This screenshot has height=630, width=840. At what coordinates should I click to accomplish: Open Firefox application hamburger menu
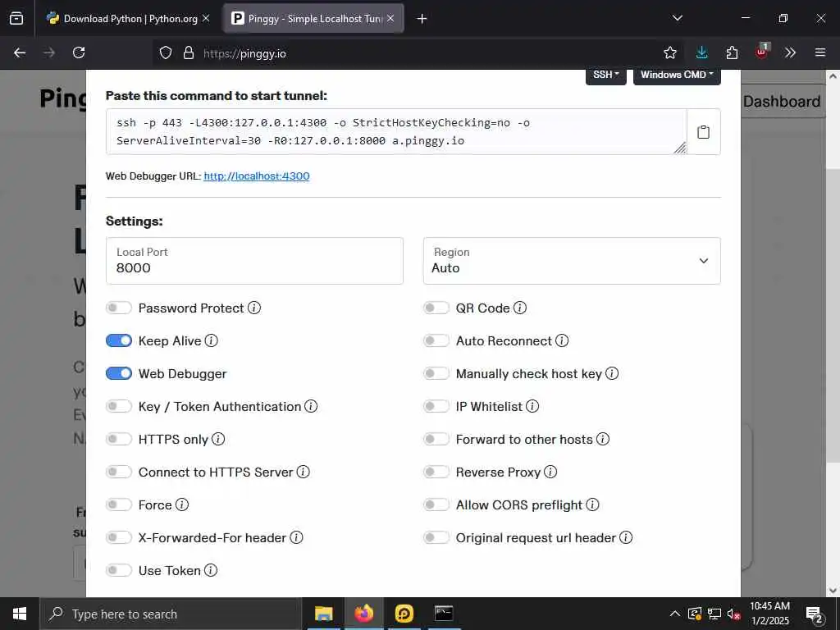[820, 52]
